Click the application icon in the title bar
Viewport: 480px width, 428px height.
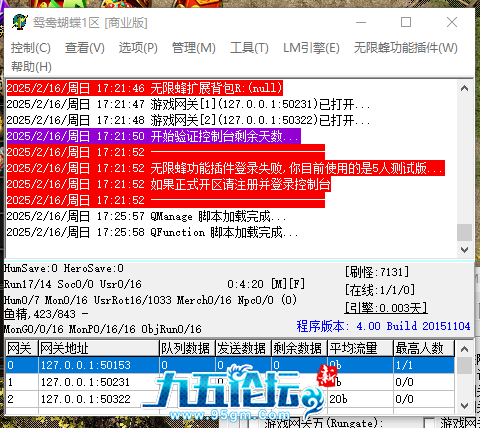tap(20, 22)
